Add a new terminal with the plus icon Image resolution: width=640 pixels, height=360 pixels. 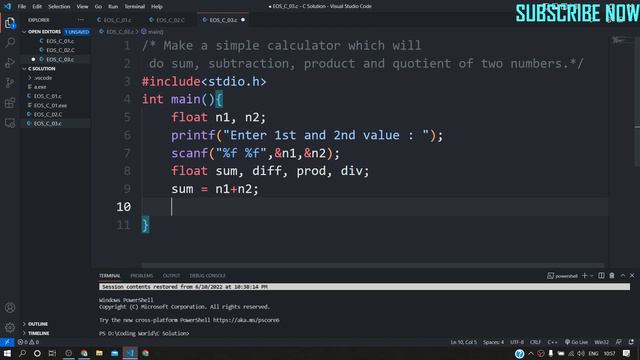tap(584, 276)
